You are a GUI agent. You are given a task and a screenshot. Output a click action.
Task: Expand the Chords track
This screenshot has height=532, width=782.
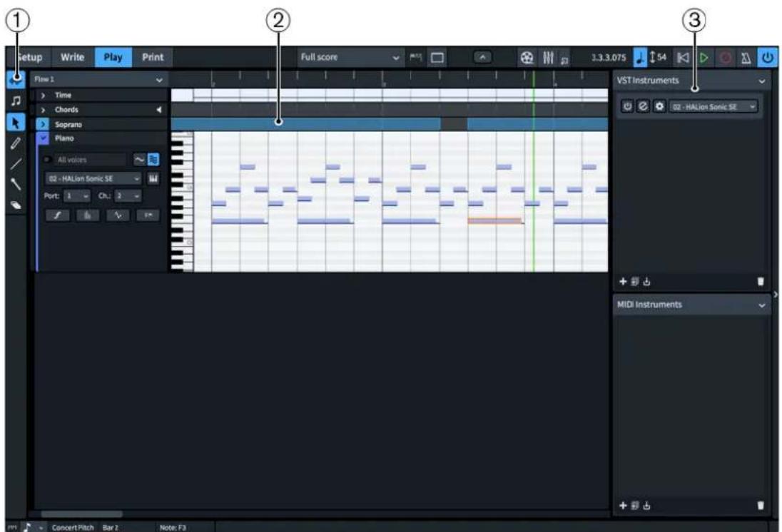tap(44, 110)
